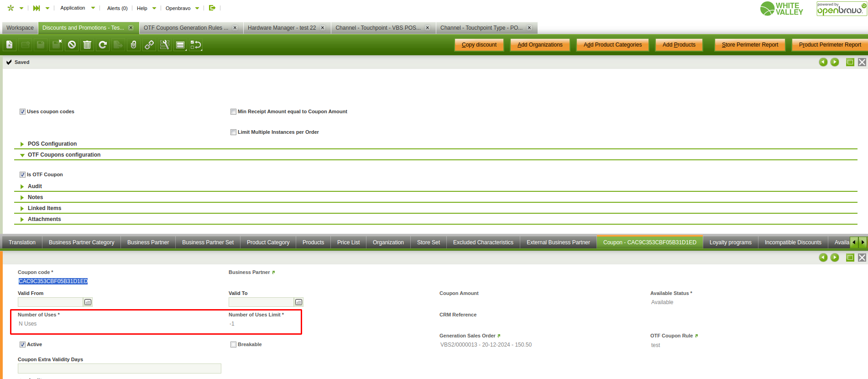
Task: Open the Store Perimeter Report
Action: [x=750, y=45]
